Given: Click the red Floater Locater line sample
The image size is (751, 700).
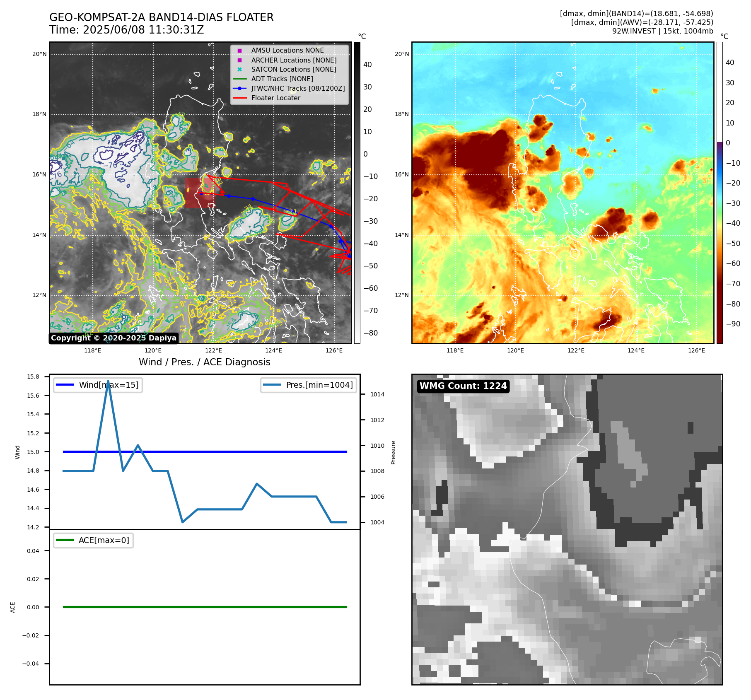Looking at the screenshot, I should 239,98.
